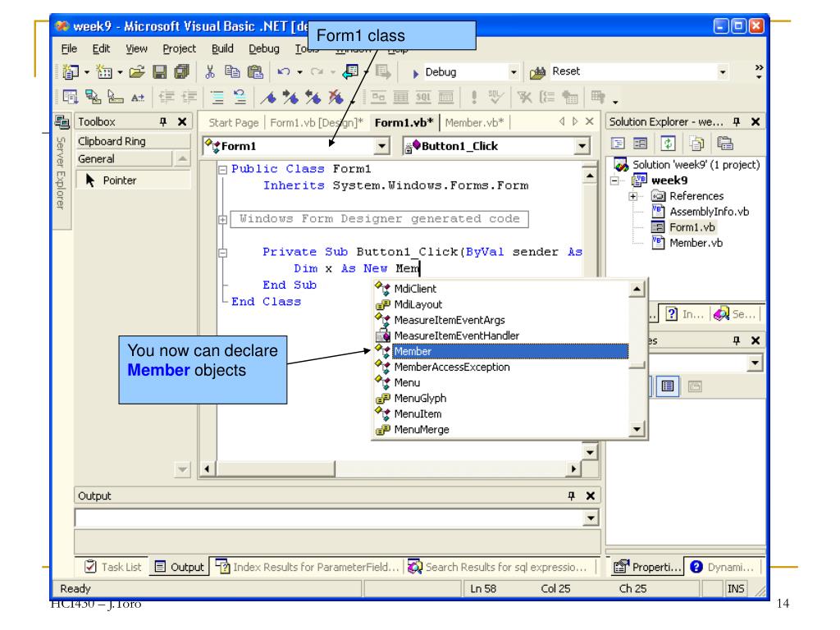Image resolution: width=840 pixels, height=630 pixels.
Task: Click the View Code icon in Solution Explorer
Action: point(619,143)
